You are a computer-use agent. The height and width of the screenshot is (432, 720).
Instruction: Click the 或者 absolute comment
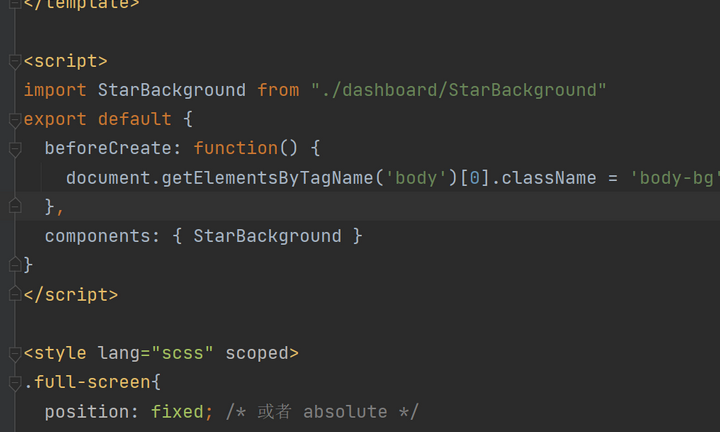coord(320,411)
